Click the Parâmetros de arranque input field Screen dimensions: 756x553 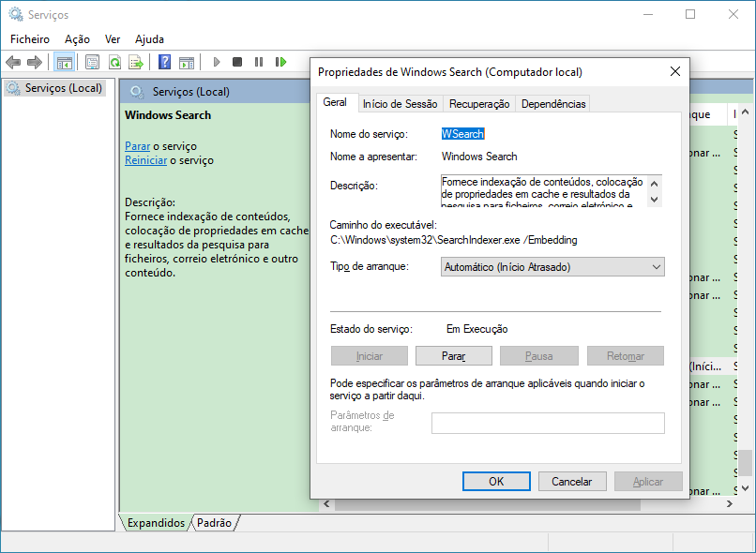548,423
